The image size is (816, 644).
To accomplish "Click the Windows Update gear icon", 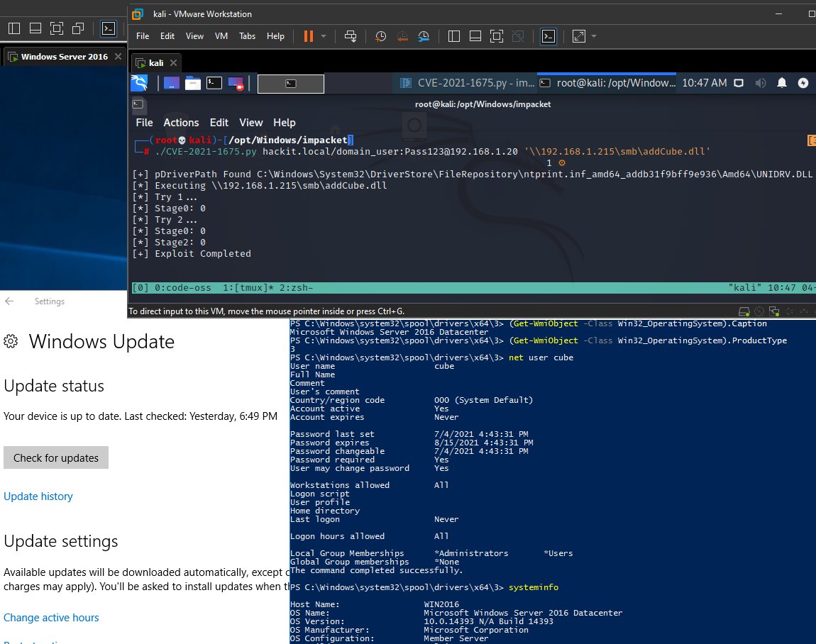I will [x=11, y=342].
